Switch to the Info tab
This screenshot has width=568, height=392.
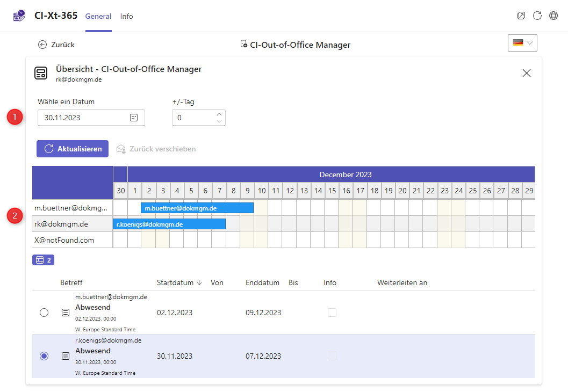coord(126,16)
